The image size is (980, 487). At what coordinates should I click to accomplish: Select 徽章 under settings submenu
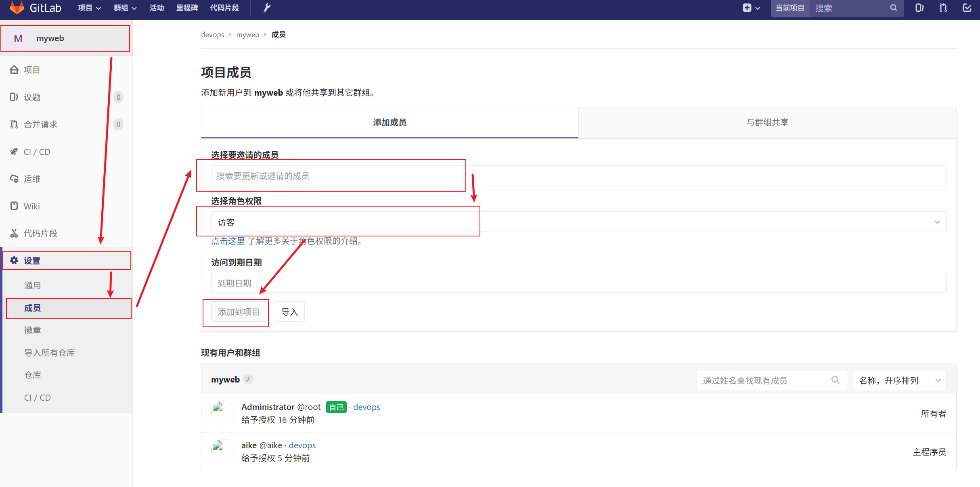click(x=33, y=330)
